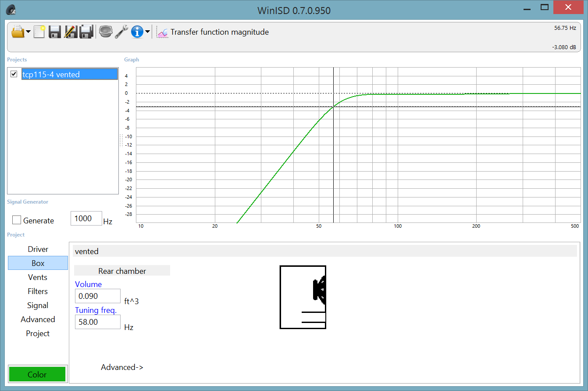Click the blue Tuning freq. label
Image resolution: width=588 pixels, height=391 pixels.
pos(96,310)
